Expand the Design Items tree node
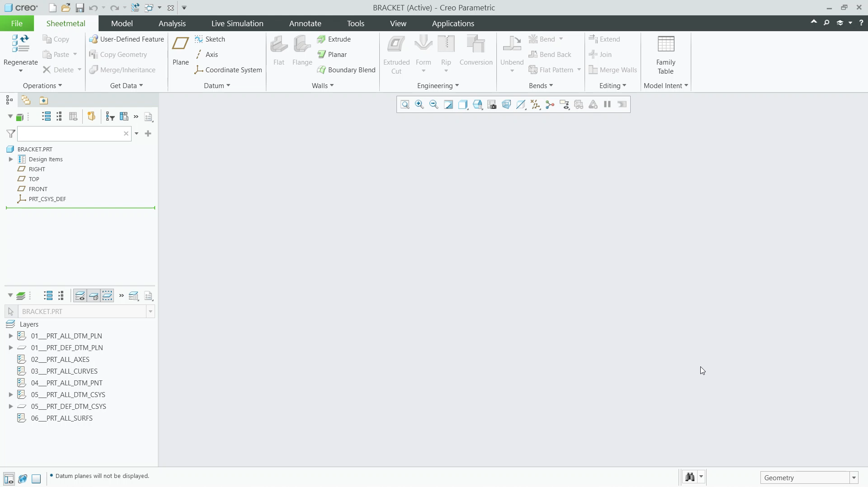This screenshot has width=868, height=487. coord(11,159)
